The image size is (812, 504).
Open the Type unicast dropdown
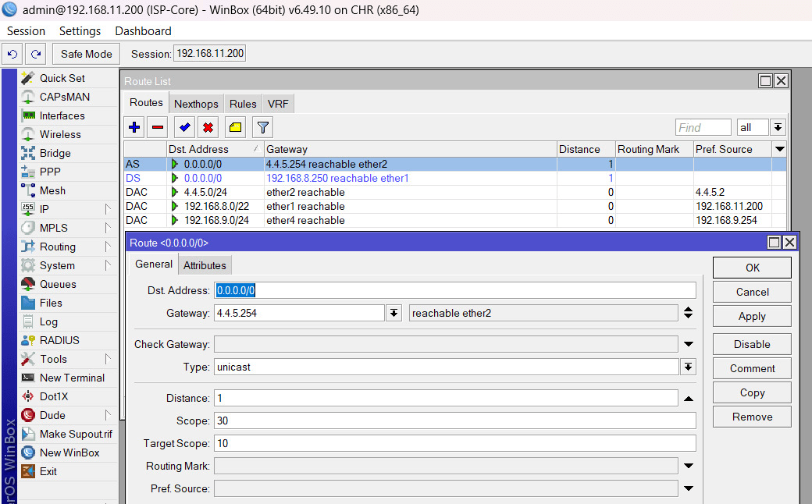tap(688, 367)
